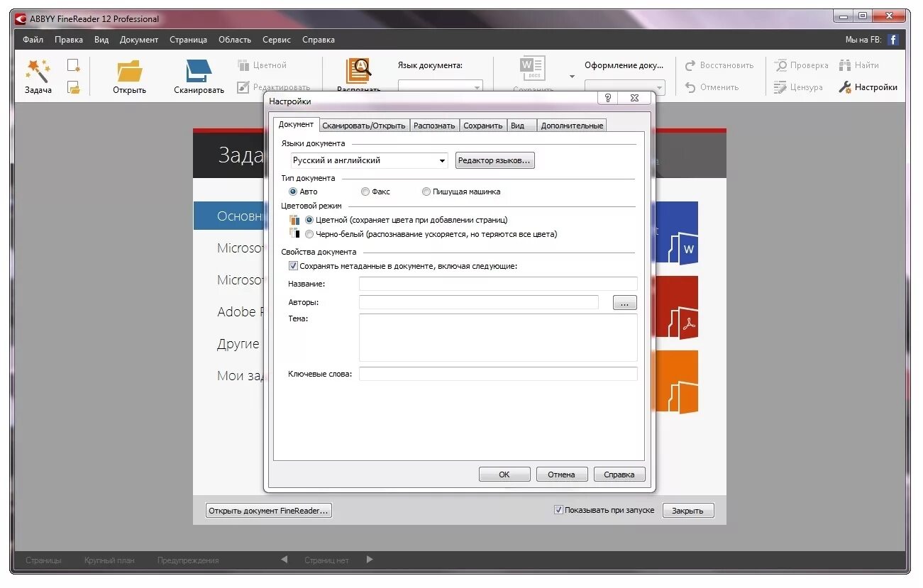Click the previous page arrow in status bar
Image resolution: width=923 pixels, height=588 pixels.
click(x=284, y=560)
